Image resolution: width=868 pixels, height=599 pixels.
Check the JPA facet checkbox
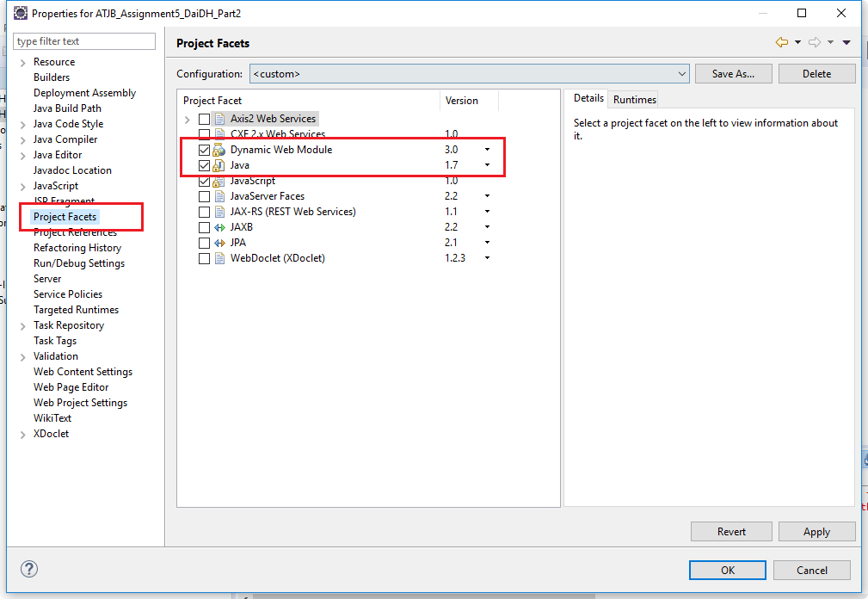point(203,242)
